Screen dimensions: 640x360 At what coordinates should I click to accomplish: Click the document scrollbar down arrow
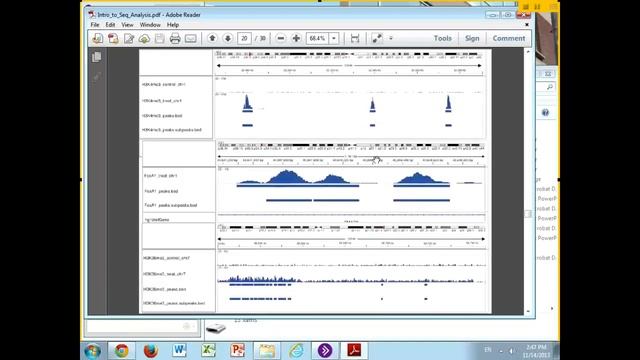pyautogui.click(x=528, y=311)
